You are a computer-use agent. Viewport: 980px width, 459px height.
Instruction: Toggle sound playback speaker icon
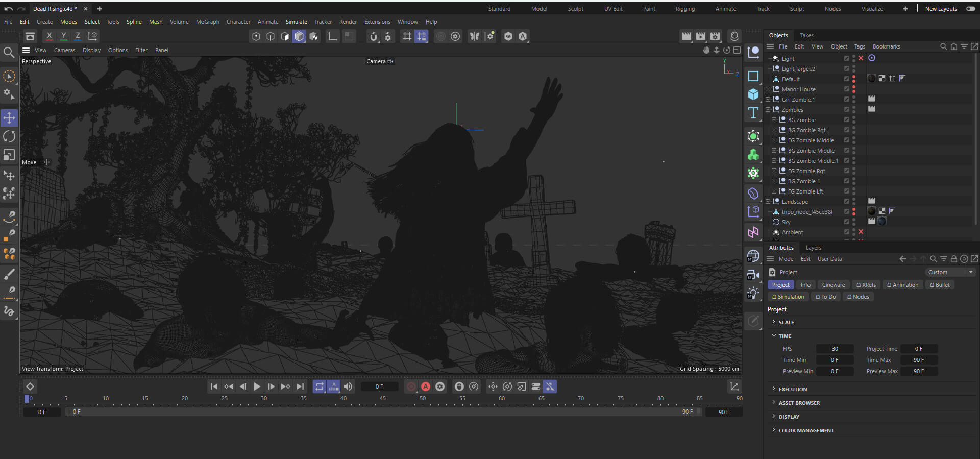(x=348, y=386)
